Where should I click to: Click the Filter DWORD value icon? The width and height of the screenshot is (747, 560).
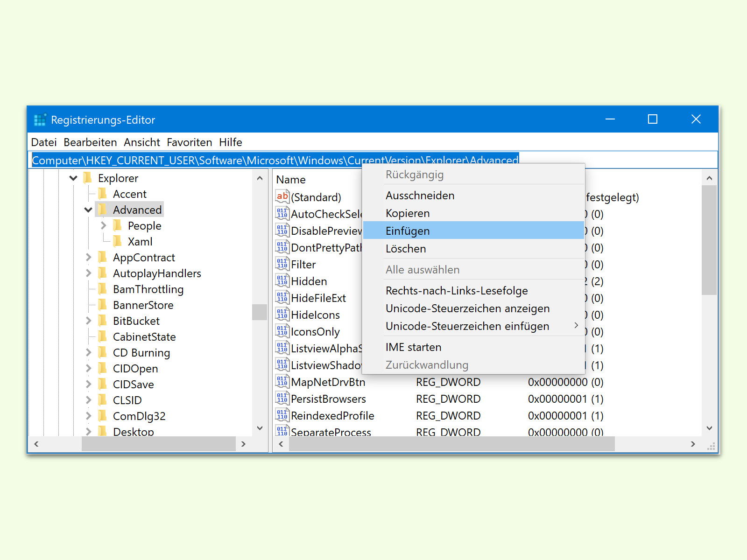point(282,264)
